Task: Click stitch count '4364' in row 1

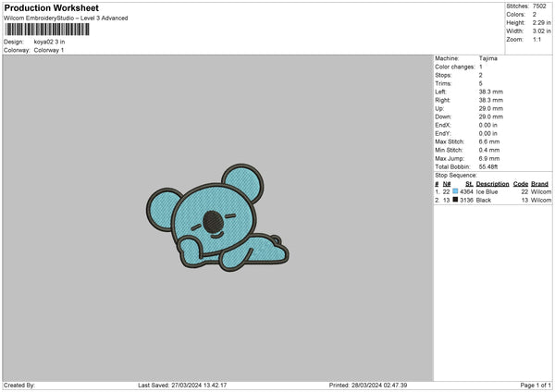Action: tap(466, 191)
